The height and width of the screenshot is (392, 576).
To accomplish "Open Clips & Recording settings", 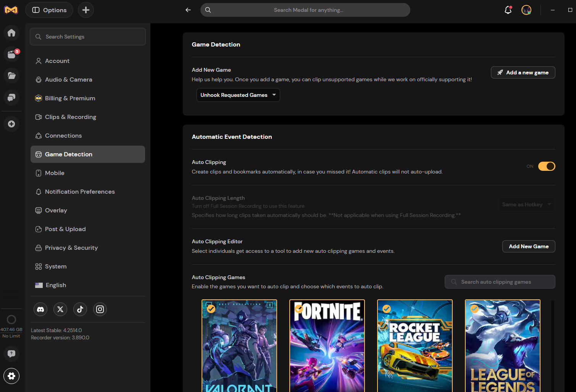I will (88, 117).
